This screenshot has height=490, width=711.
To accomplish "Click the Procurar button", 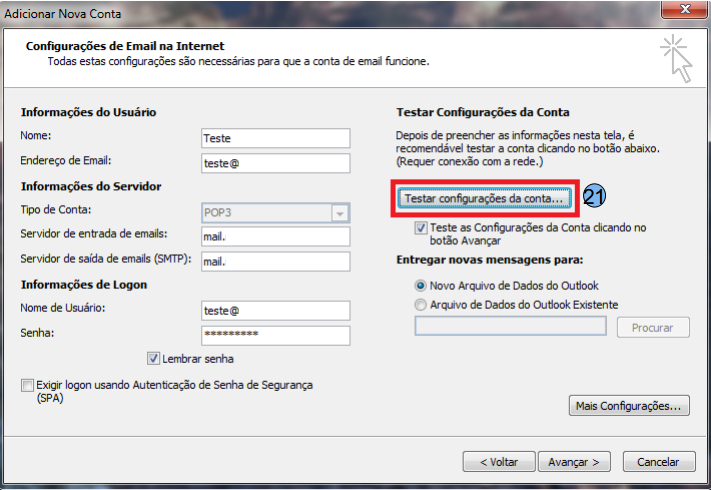I will [653, 327].
